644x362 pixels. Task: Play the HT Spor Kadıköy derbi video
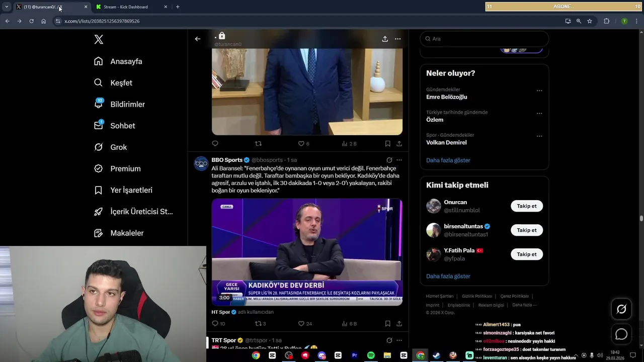307,252
